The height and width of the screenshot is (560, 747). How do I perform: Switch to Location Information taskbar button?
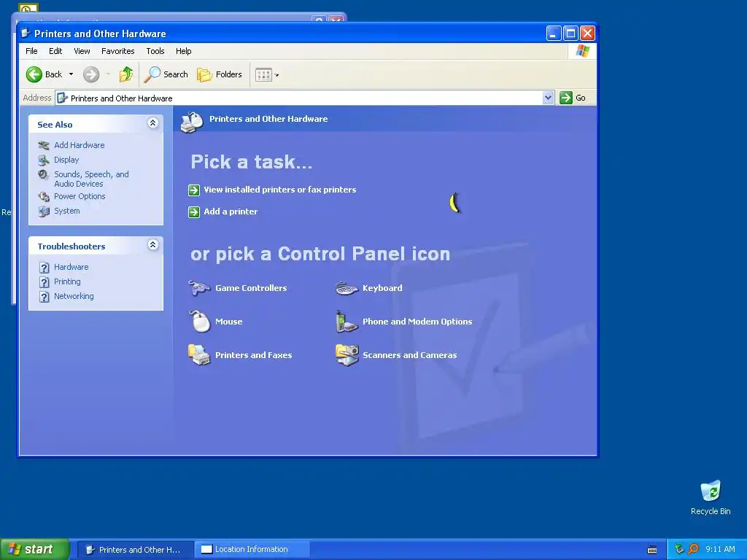[252, 549]
